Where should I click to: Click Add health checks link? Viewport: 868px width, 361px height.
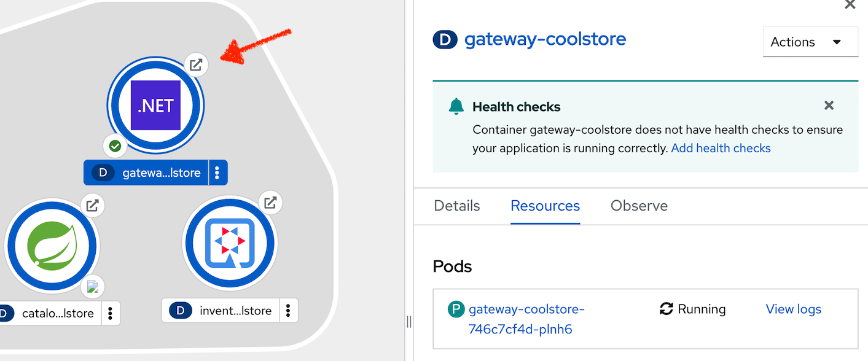coord(721,148)
